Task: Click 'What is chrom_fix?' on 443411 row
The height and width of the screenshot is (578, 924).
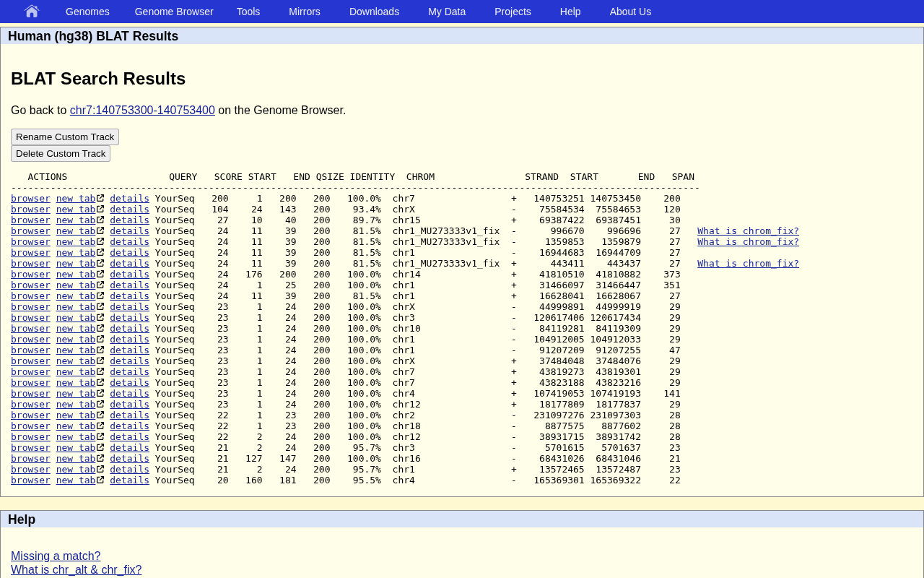Action: [748, 264]
